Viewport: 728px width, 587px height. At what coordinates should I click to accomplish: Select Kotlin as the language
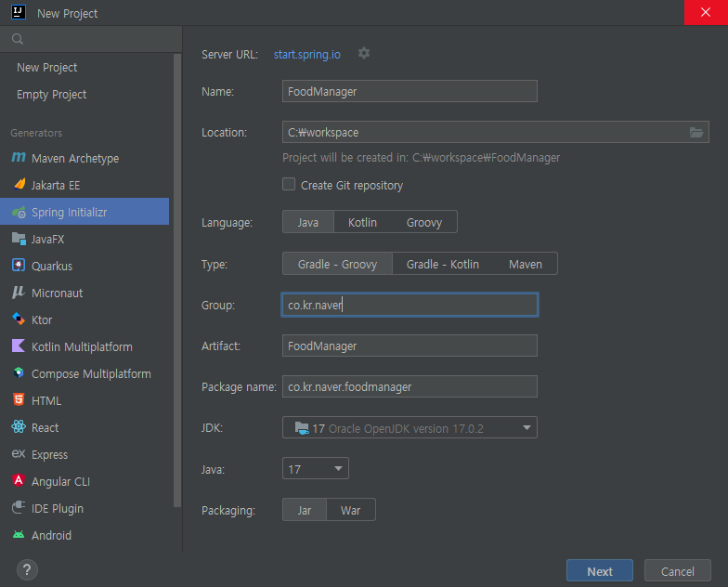tap(362, 223)
